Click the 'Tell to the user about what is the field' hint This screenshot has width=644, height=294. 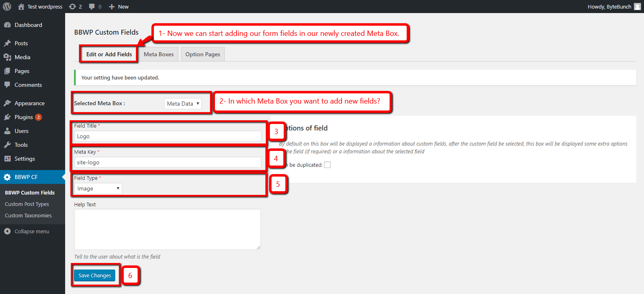pyautogui.click(x=117, y=256)
